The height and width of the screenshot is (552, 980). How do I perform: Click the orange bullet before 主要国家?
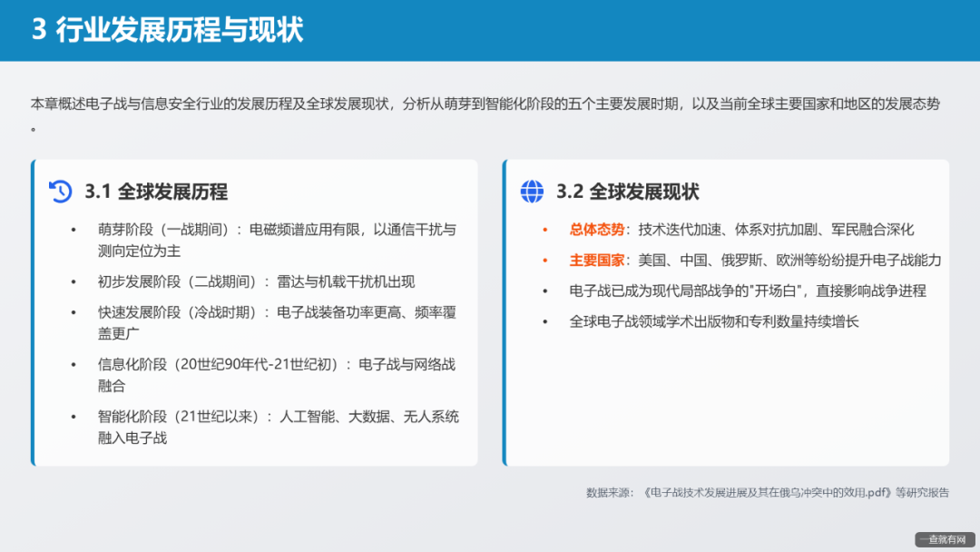(x=546, y=260)
